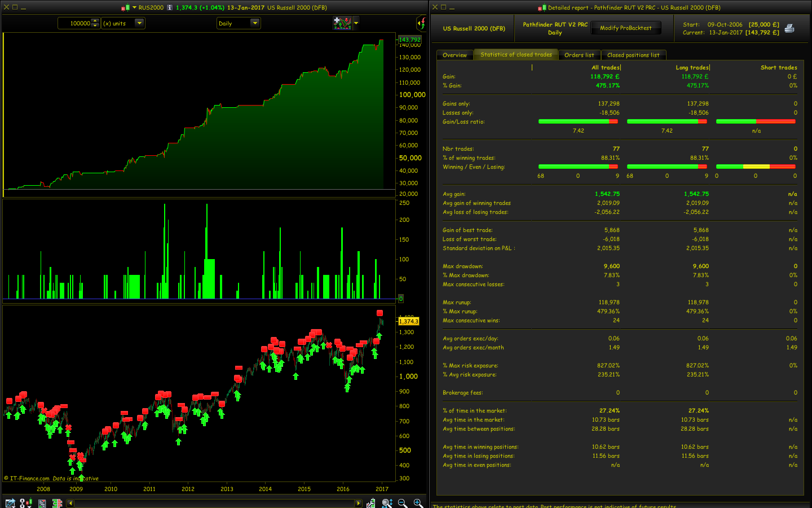Open the instrument dropdown arrow before RUS2000
Viewport: 812px width, 508px height.
(x=134, y=7)
